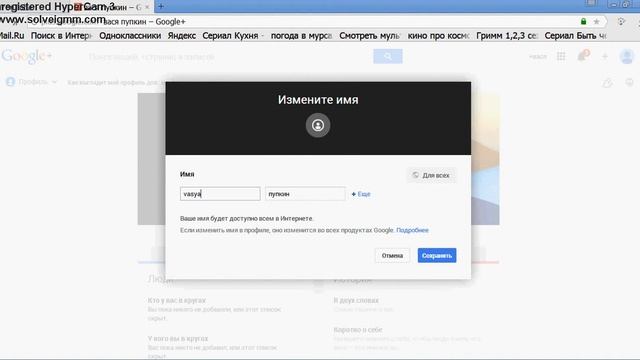Open the погода в мурса bookmark

[x=301, y=36]
